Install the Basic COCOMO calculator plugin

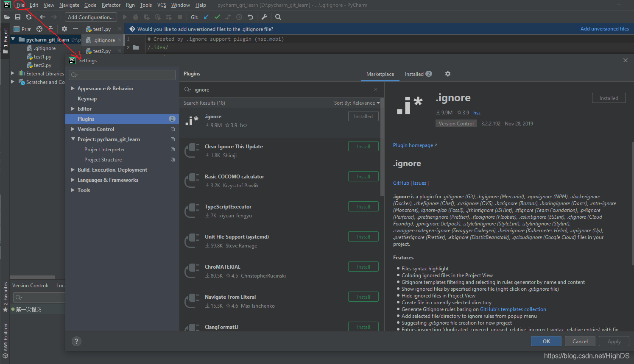[x=363, y=177]
